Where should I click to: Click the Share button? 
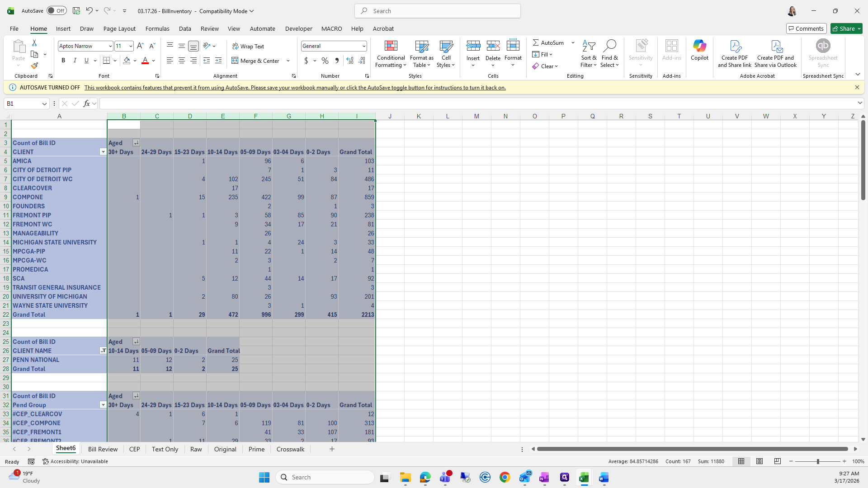tap(846, 28)
